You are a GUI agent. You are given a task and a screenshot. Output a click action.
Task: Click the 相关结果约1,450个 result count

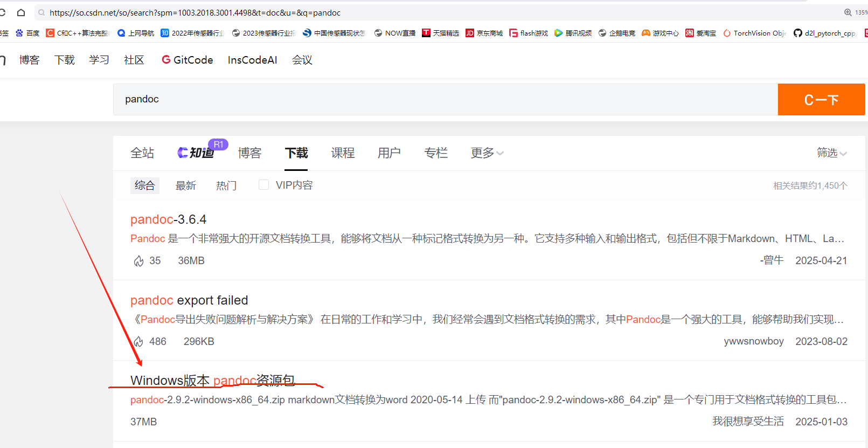[810, 185]
